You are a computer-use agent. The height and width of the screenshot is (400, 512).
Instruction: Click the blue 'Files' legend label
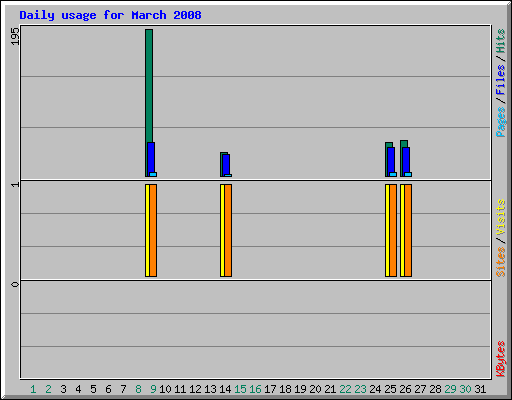(501, 80)
